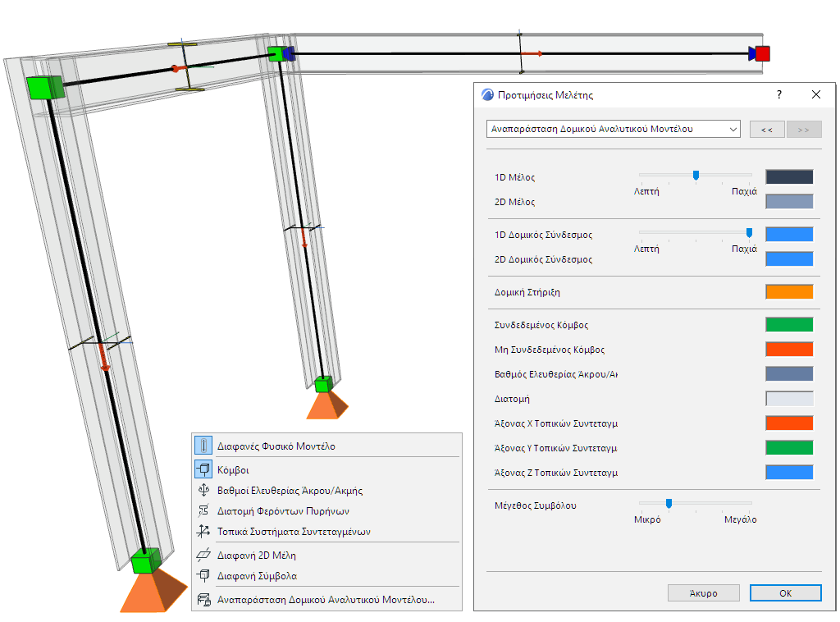
Task: Choose Τοπικά Συστήματα Συντεταγμένων menu entry
Action: [x=326, y=532]
